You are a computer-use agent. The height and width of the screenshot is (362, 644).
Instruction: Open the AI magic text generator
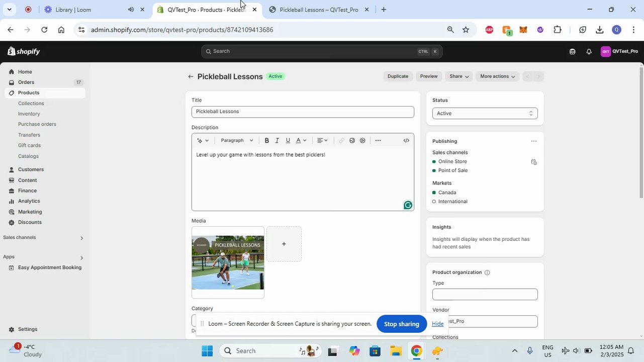[x=203, y=141]
